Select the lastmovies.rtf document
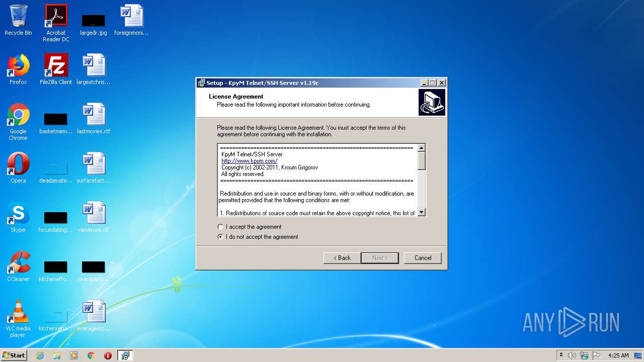The width and height of the screenshot is (644, 362). 94,119
